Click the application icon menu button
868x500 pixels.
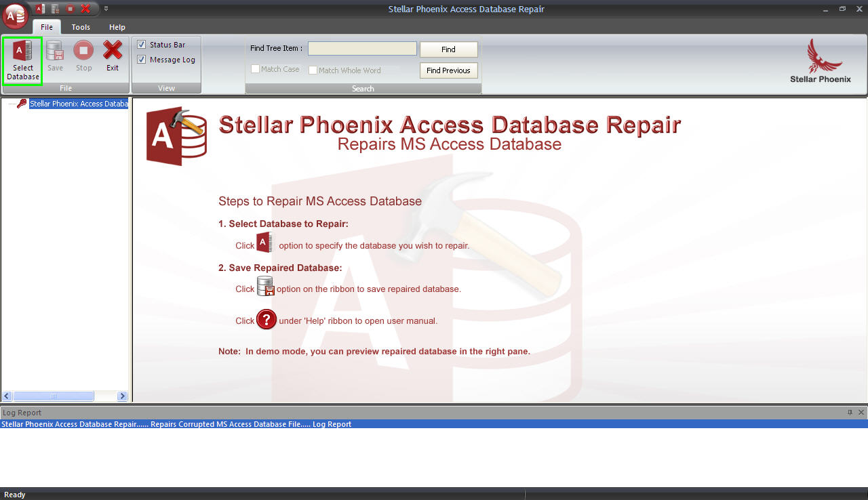coord(14,14)
